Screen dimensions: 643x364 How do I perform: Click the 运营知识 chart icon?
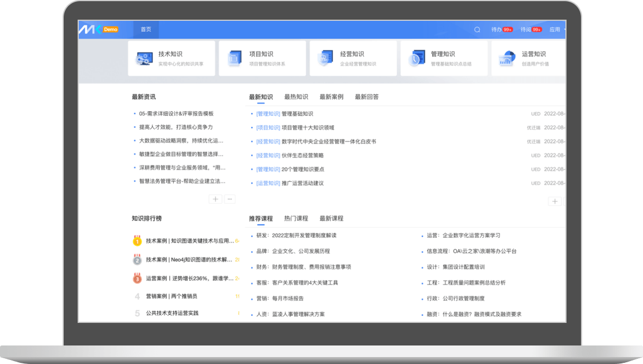coord(507,58)
